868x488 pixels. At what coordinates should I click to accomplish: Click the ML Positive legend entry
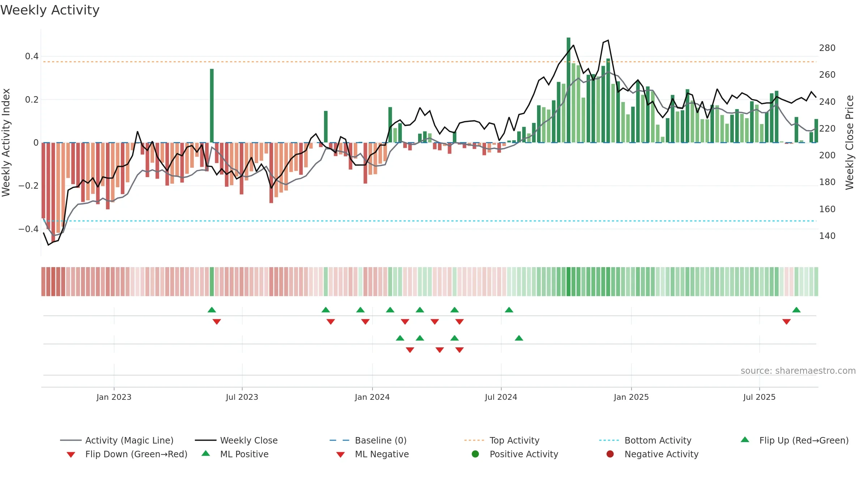235,454
